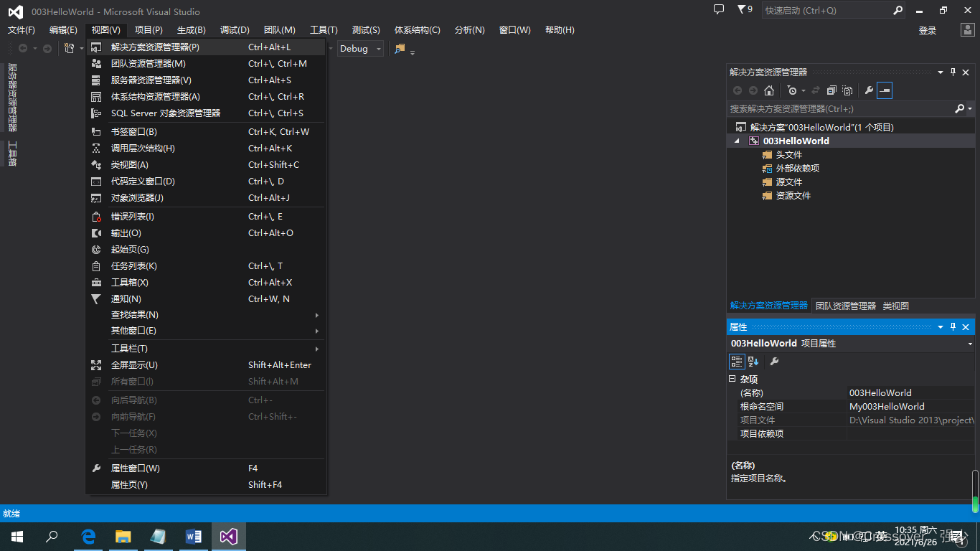Viewport: 980px width, 551px height.
Task: Open Word from the taskbar
Action: click(x=194, y=536)
